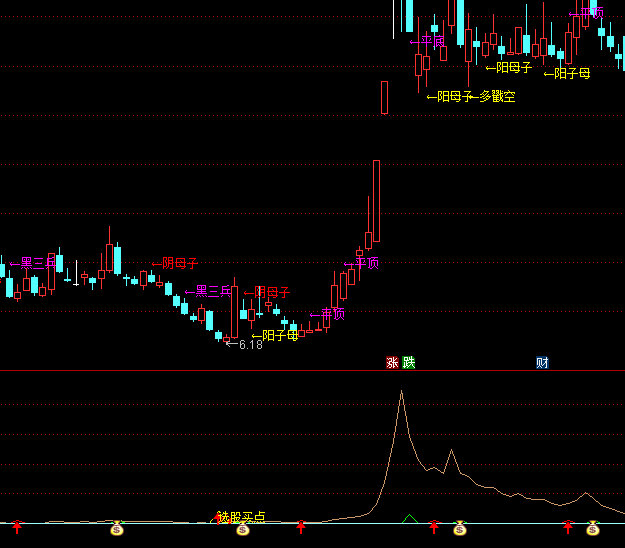Click the green 跌 indicator icon
Screen dimensions: 625x548
pos(408,362)
